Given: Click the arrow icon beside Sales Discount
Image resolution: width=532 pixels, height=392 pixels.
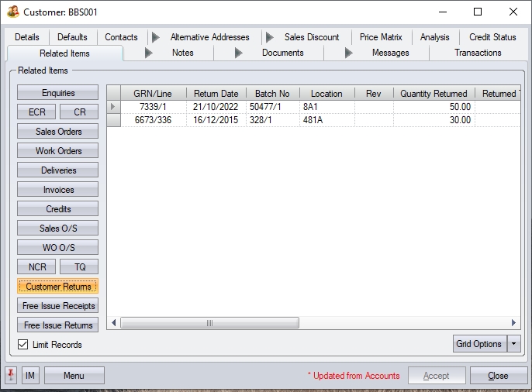Looking at the screenshot, I should click(x=269, y=36).
